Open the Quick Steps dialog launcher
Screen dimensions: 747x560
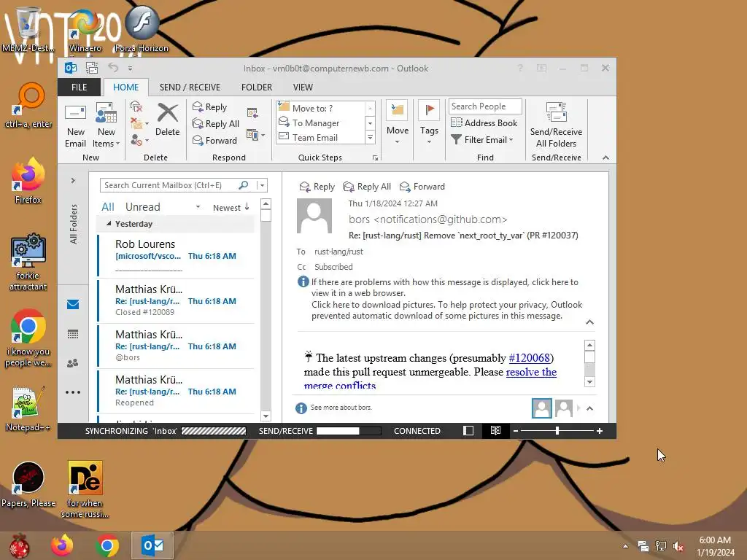pyautogui.click(x=376, y=158)
